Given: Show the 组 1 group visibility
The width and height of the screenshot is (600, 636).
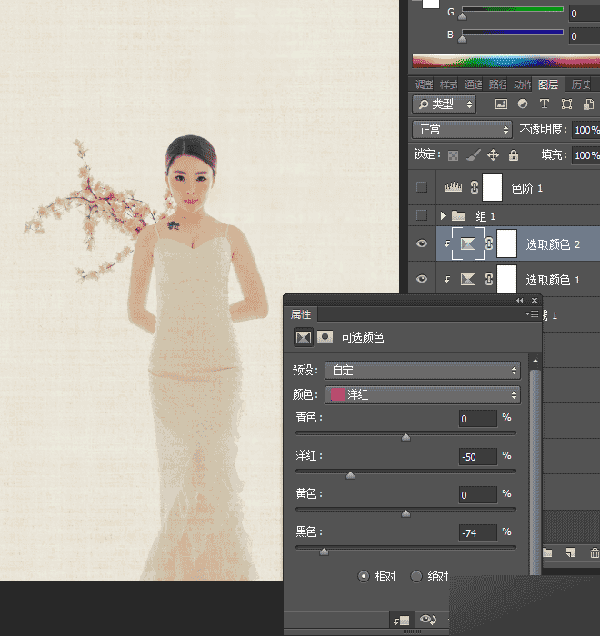Looking at the screenshot, I should point(422,216).
